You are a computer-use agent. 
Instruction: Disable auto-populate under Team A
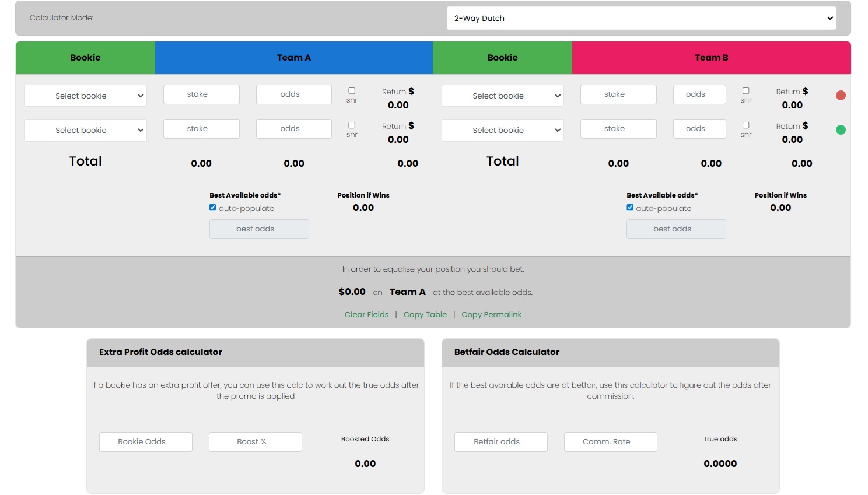click(x=213, y=207)
